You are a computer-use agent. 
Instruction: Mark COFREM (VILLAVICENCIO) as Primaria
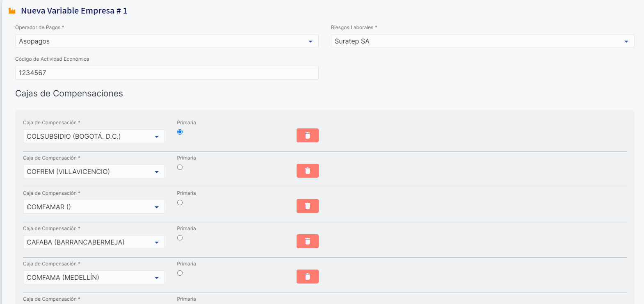click(180, 167)
